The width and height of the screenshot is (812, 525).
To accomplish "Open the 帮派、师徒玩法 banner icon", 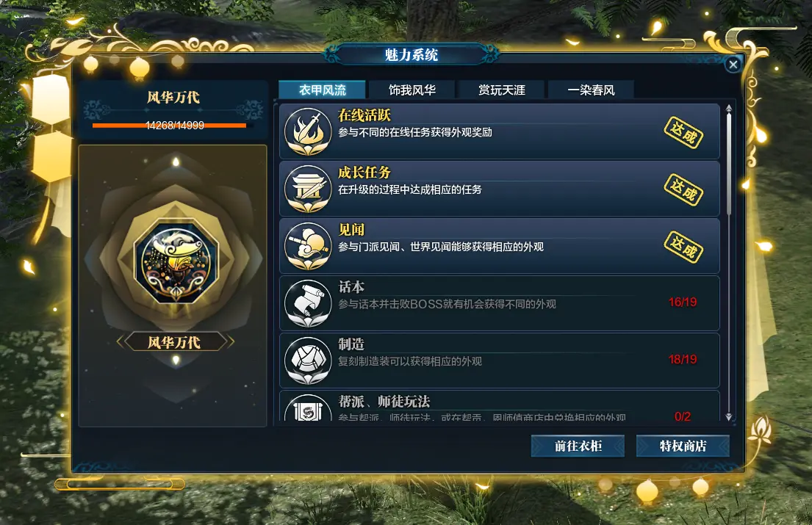I will 308,409.
